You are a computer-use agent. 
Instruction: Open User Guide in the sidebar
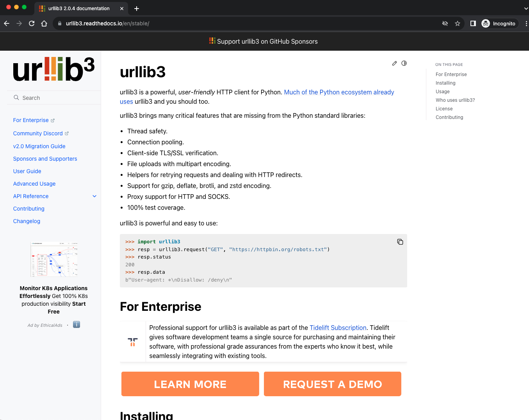[x=27, y=171]
